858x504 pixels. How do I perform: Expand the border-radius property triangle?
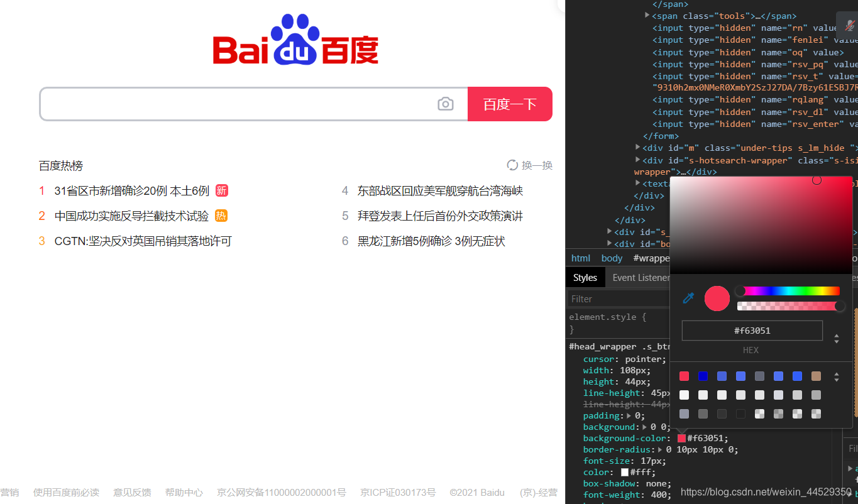point(661,449)
